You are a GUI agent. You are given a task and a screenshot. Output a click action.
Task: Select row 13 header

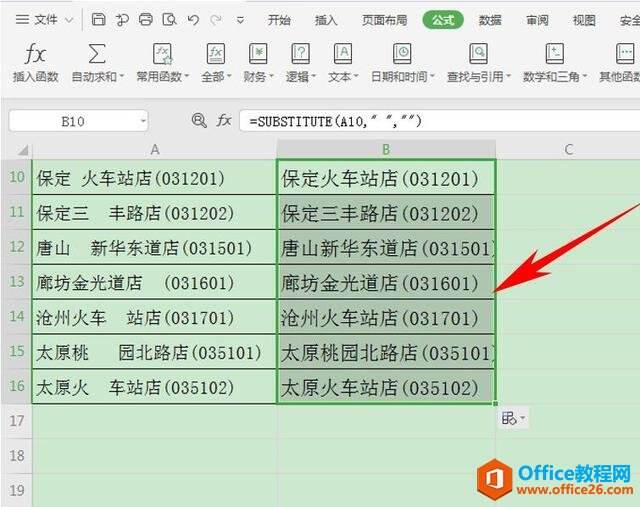[x=16, y=282]
